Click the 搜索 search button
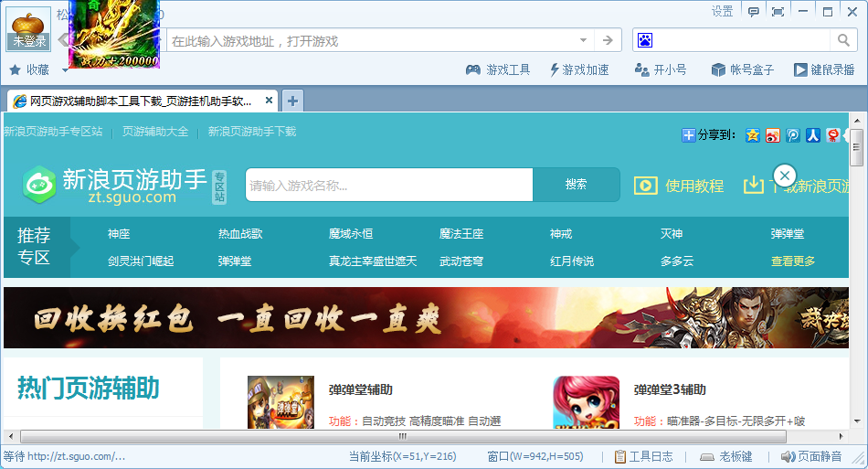This screenshot has width=868, height=469. pyautogui.click(x=576, y=184)
